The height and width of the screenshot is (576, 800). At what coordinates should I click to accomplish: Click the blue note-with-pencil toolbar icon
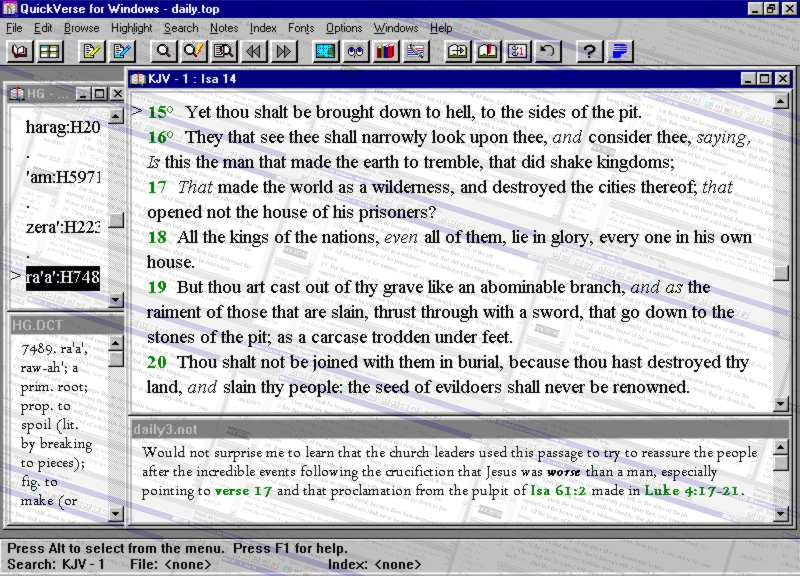pyautogui.click(x=122, y=52)
